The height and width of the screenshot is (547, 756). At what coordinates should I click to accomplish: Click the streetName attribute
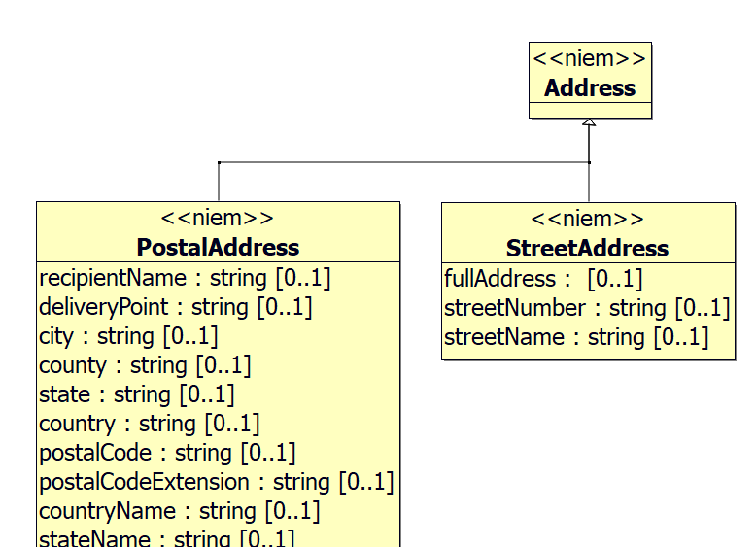[576, 338]
